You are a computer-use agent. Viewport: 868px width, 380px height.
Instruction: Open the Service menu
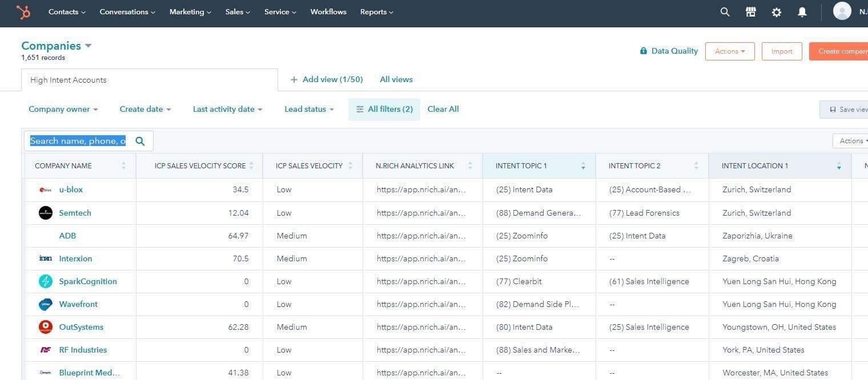coord(280,12)
